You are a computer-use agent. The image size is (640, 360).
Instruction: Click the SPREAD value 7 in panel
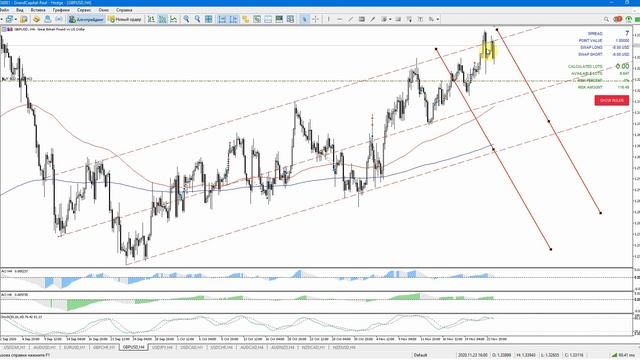(627, 33)
